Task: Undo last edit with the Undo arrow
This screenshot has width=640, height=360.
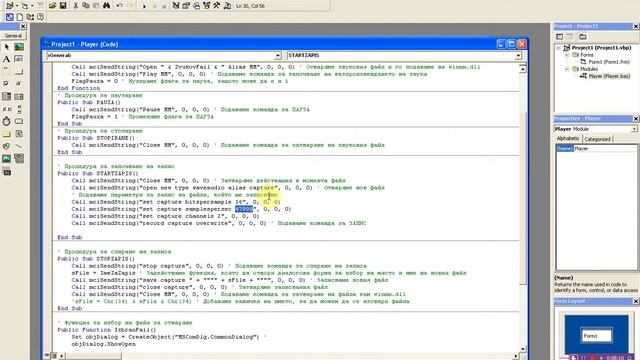Action: tap(119, 6)
